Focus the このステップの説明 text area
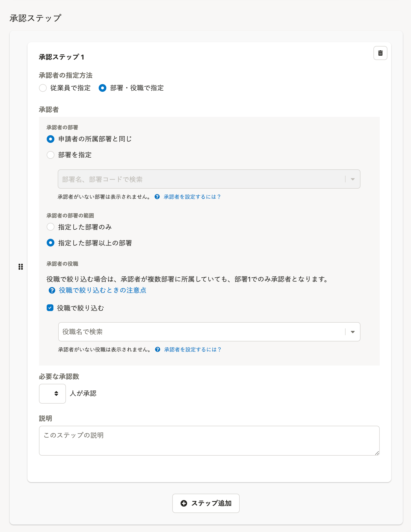 tap(209, 441)
